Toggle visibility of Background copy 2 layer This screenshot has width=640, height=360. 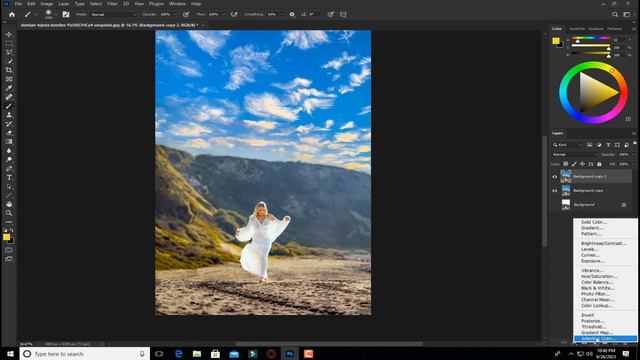tap(555, 177)
